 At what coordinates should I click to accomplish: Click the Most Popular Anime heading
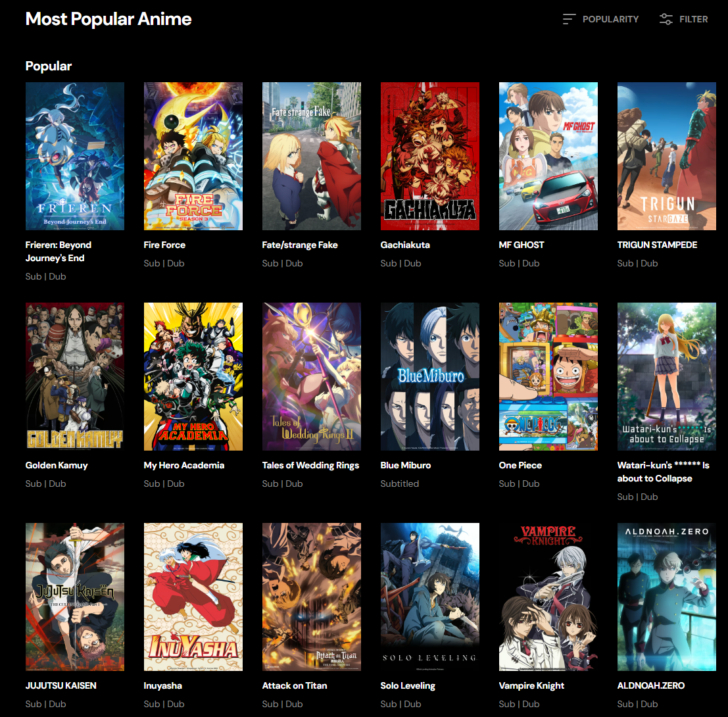108,19
